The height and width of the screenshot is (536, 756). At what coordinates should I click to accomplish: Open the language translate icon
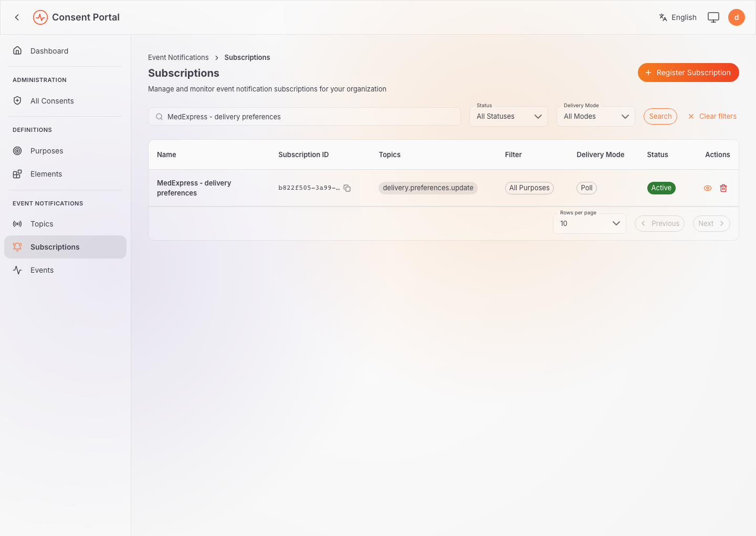663,17
